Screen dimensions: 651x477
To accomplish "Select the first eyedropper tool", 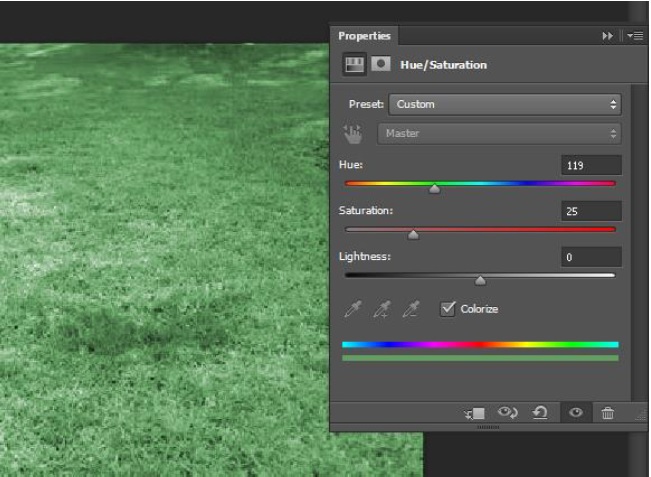I will 352,310.
